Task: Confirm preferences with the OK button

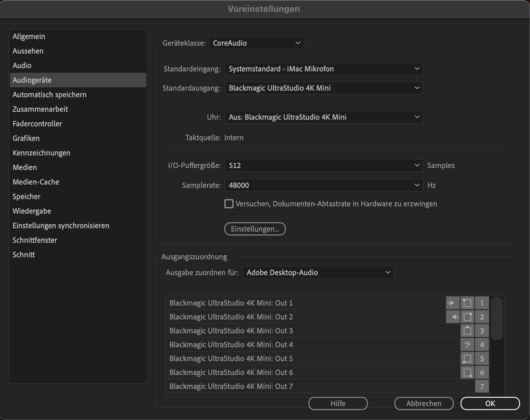Action: pos(490,403)
